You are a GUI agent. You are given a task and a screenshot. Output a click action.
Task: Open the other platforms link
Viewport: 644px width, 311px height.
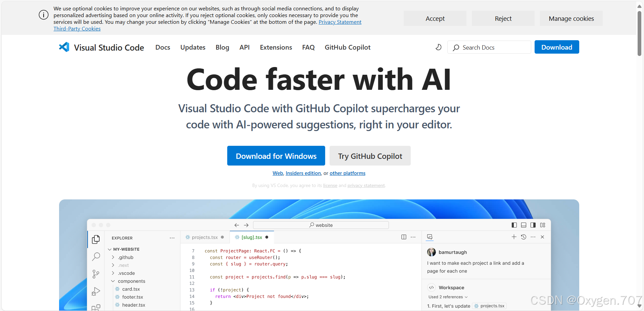coord(347,173)
